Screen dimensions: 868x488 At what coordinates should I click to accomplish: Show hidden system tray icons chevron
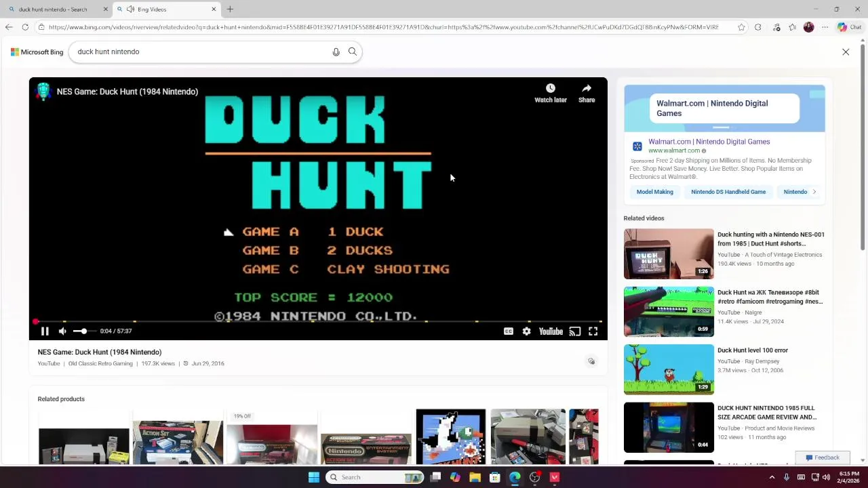pyautogui.click(x=772, y=477)
